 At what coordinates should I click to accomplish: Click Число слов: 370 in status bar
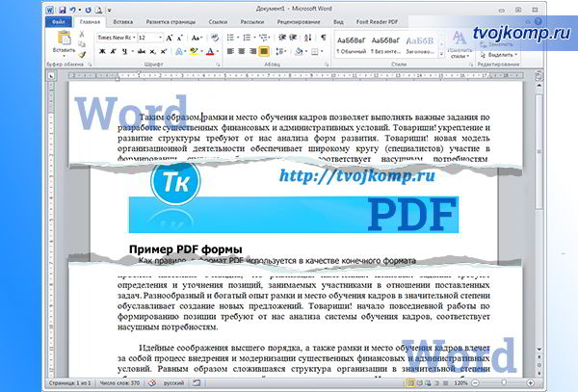(119, 383)
